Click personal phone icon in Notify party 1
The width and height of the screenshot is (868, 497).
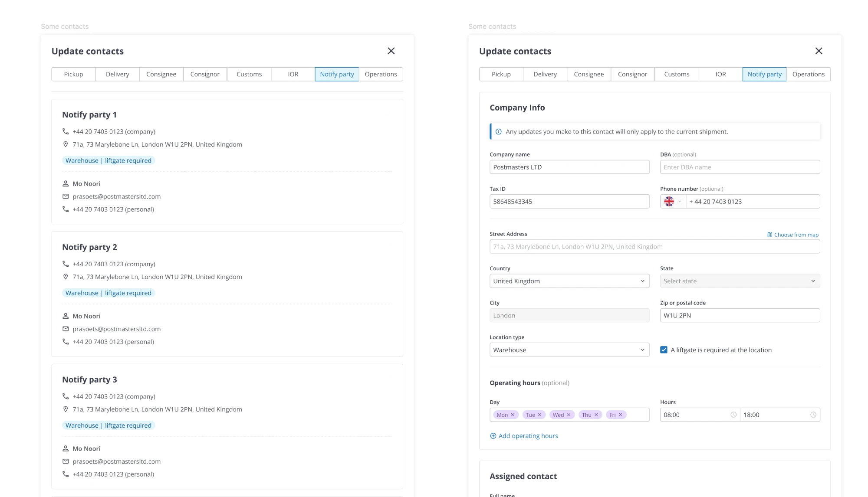tap(66, 209)
